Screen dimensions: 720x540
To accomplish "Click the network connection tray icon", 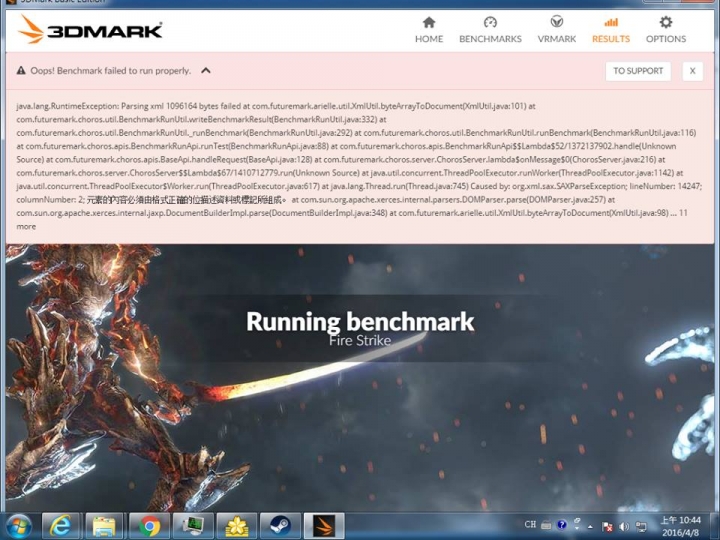I will (641, 527).
